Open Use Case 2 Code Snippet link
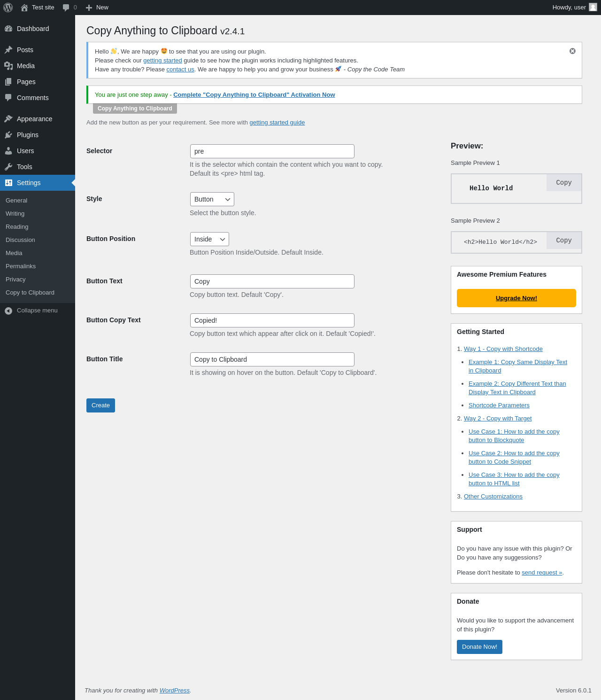This screenshot has width=601, height=700. click(514, 458)
